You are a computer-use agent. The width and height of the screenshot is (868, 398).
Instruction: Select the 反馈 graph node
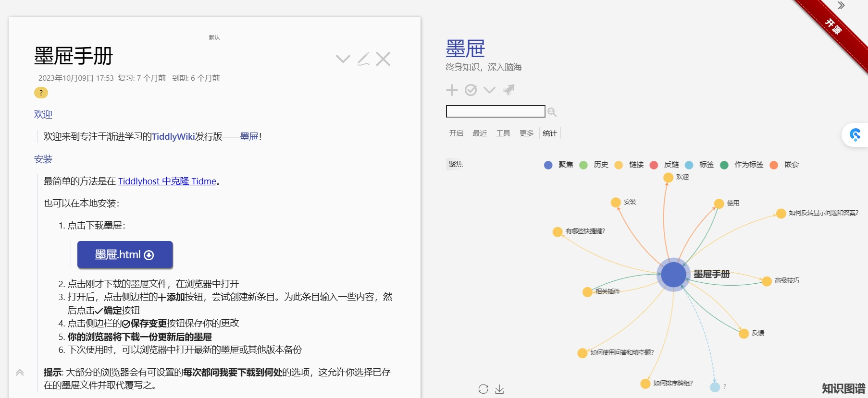[x=744, y=334]
